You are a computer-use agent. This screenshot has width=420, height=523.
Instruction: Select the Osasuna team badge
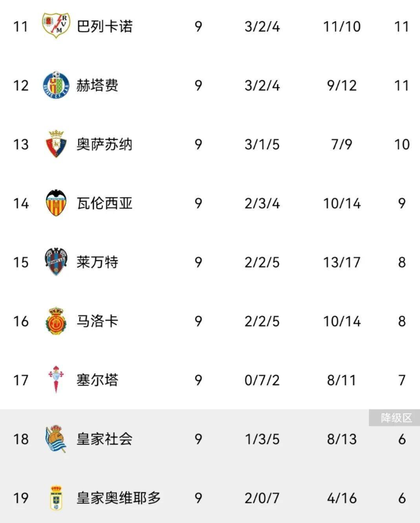point(56,144)
